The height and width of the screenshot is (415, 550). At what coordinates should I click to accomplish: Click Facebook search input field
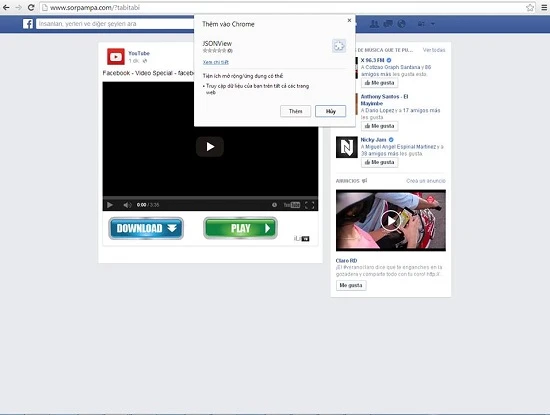point(115,24)
